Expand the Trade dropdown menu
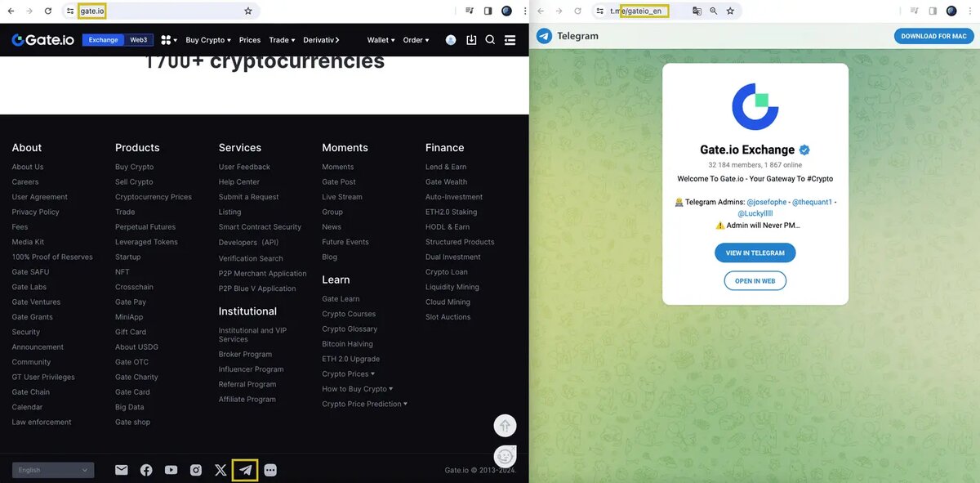980x483 pixels. click(282, 40)
